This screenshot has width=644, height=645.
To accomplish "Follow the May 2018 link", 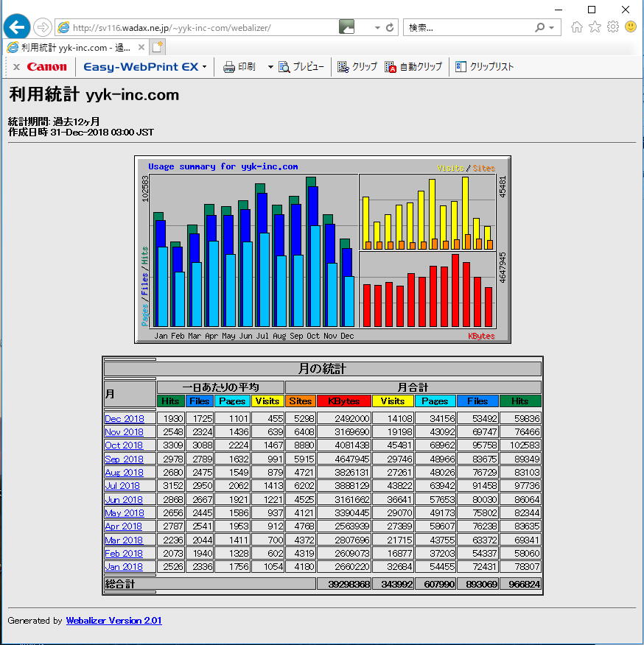I will coord(125,512).
